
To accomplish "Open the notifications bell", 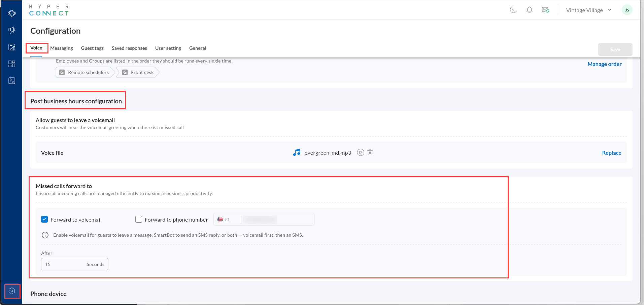I will coord(530,10).
